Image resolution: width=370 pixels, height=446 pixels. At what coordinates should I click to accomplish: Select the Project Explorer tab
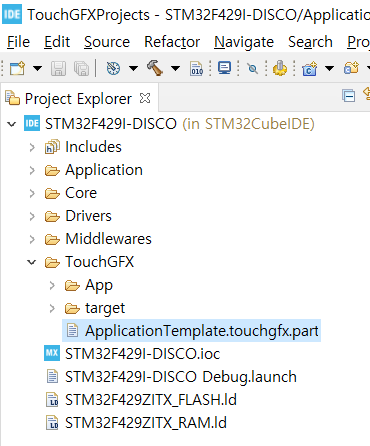[x=78, y=99]
